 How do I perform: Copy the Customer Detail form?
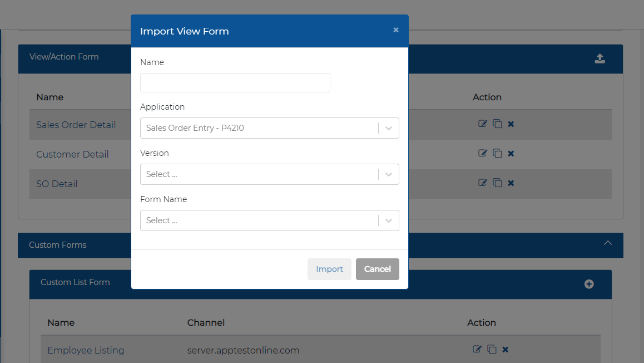pos(497,153)
